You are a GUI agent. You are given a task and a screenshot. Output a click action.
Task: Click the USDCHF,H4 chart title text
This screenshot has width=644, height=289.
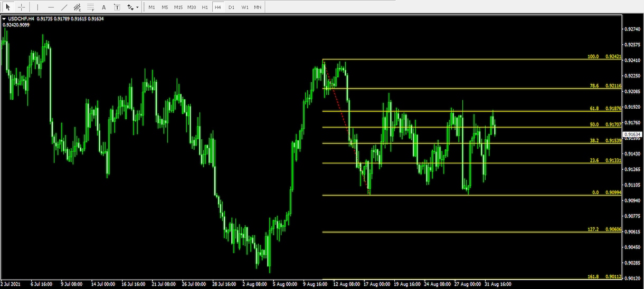tap(21, 19)
